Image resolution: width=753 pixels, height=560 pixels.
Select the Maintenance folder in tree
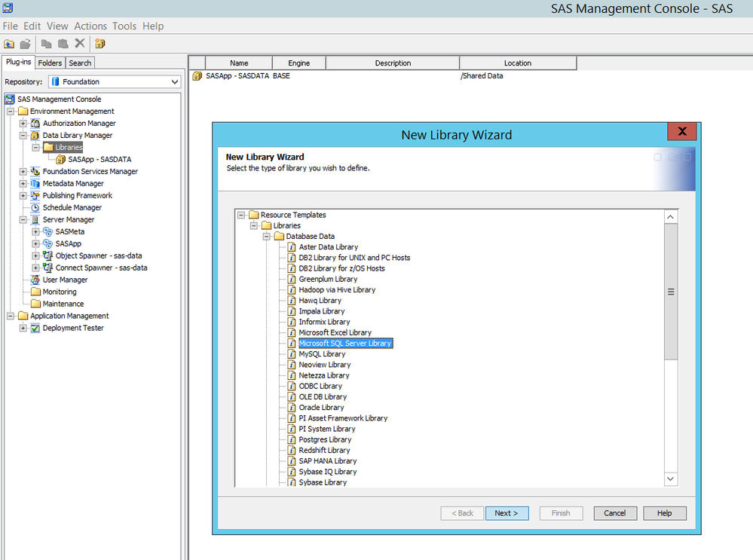pos(63,304)
